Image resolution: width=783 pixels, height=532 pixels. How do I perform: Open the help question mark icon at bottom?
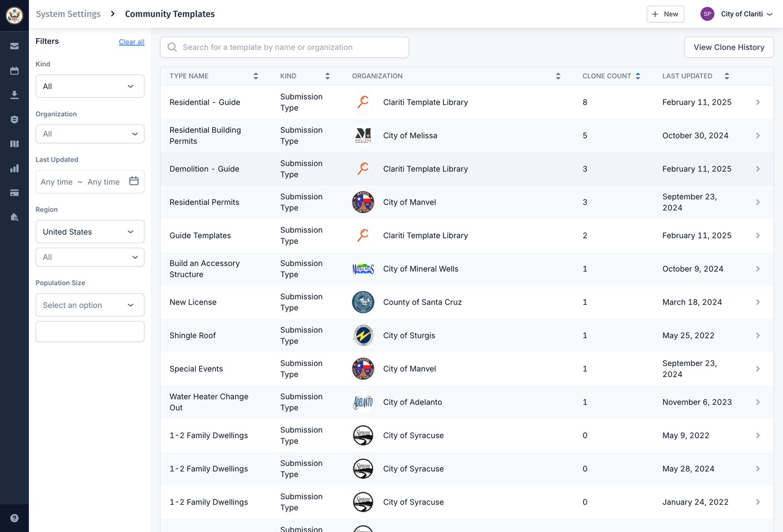pos(14,518)
